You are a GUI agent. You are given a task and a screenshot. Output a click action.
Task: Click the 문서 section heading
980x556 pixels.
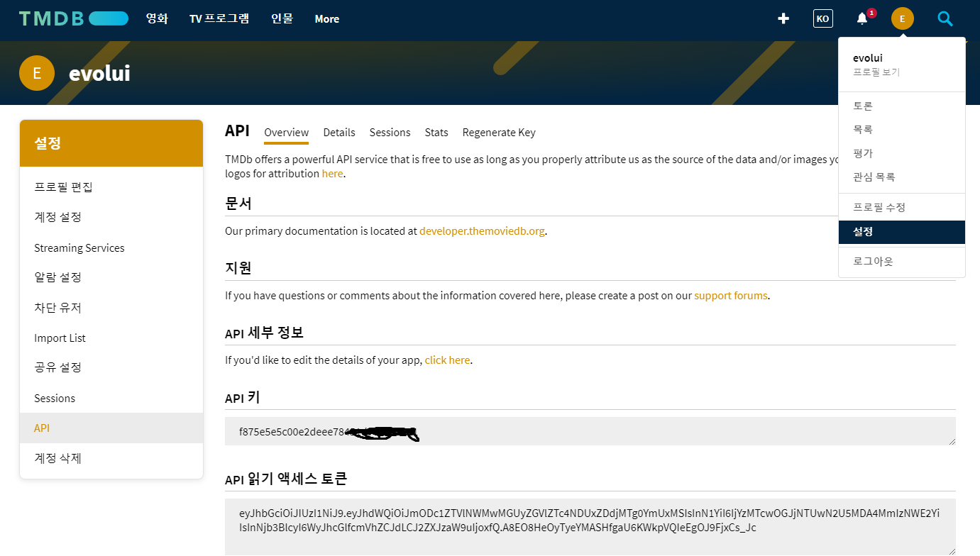coord(238,204)
